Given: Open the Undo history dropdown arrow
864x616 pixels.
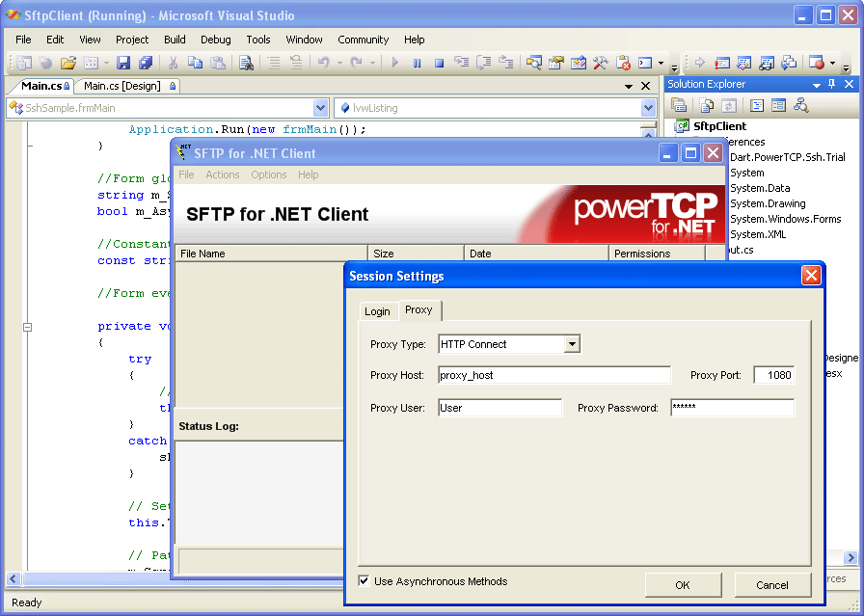Looking at the screenshot, I should [339, 64].
